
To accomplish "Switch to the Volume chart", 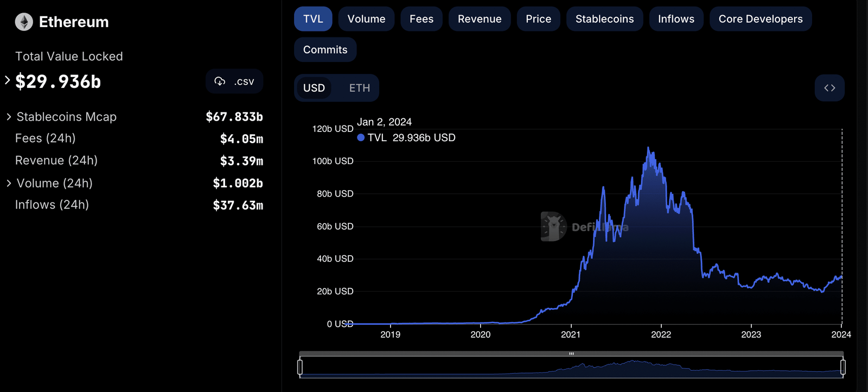I will coord(366,19).
